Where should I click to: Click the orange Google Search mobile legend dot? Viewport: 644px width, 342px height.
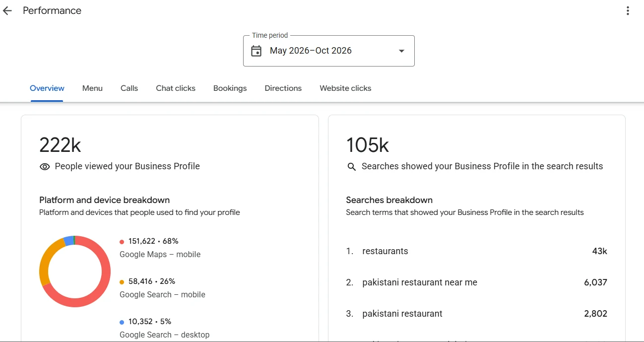point(122,282)
